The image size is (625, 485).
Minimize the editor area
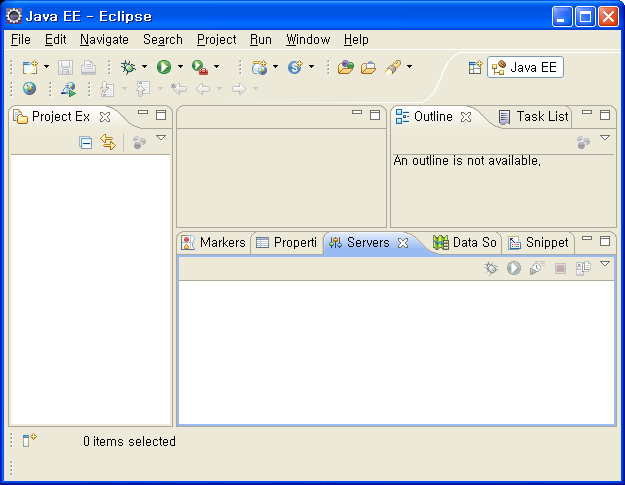357,113
